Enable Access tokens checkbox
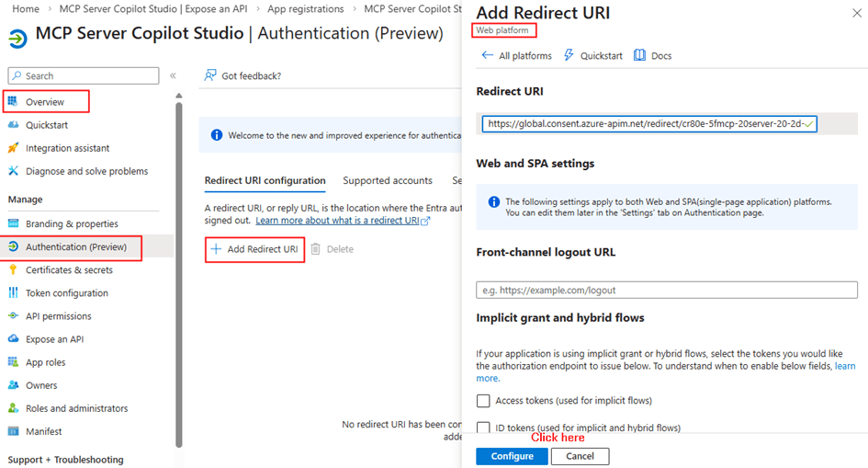This screenshot has width=868, height=468. point(483,401)
